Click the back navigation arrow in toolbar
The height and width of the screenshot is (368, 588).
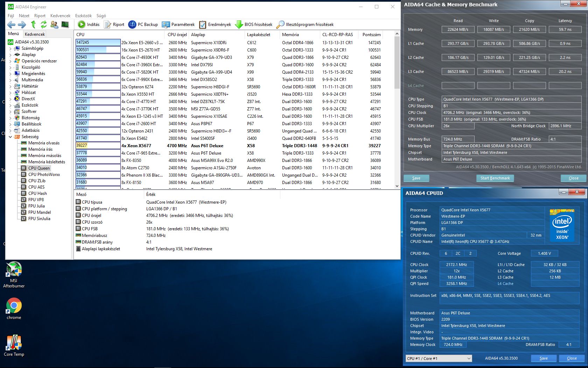pyautogui.click(x=11, y=25)
